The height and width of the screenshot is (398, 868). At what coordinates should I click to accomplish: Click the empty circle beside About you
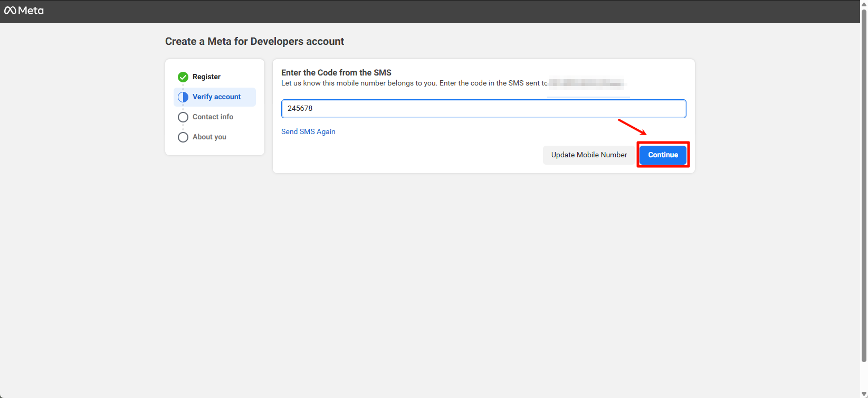[x=183, y=137]
